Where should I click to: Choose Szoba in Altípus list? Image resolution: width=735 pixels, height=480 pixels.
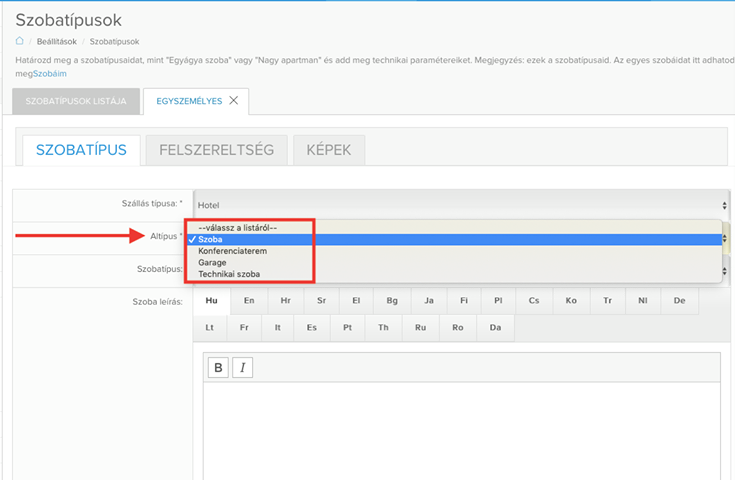[454, 240]
